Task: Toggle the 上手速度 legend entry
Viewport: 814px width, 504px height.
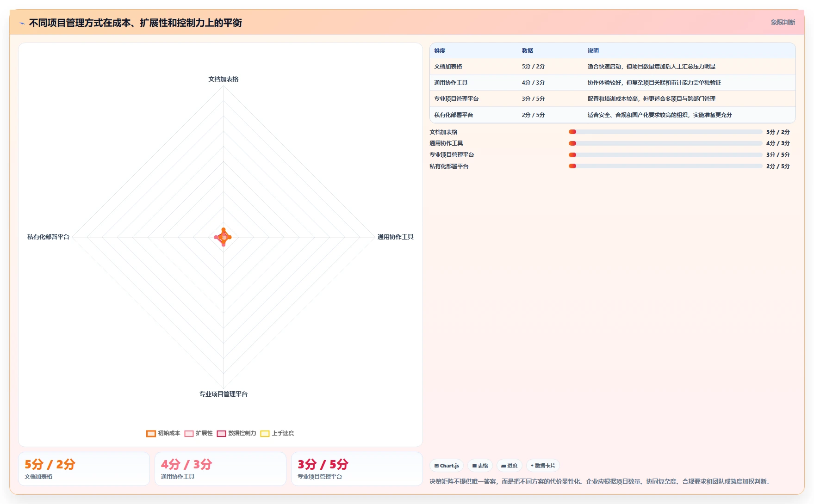Action: (277, 433)
